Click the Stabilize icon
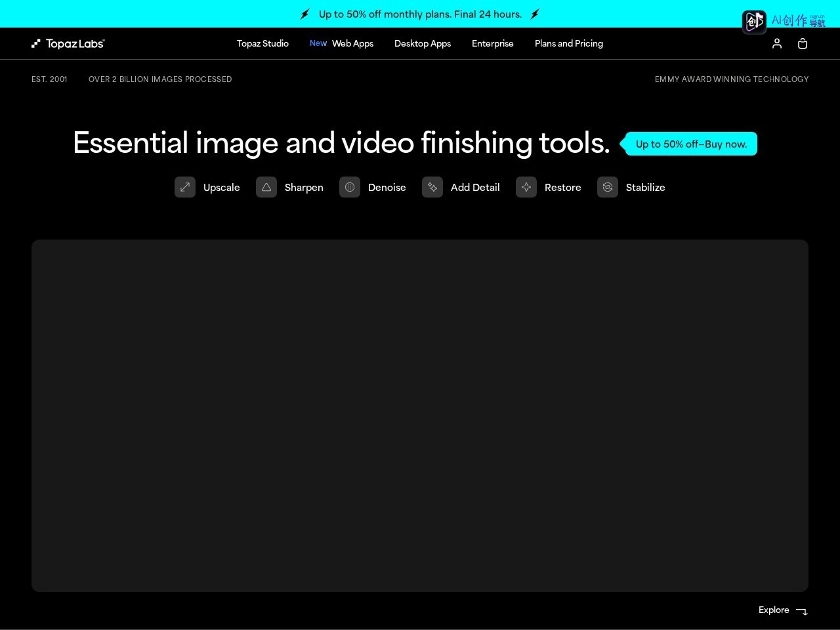 (x=608, y=187)
